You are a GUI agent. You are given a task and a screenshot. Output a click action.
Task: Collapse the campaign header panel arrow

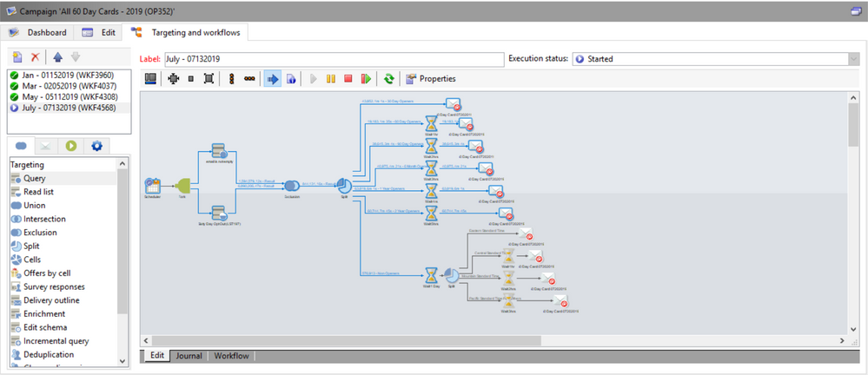click(x=855, y=11)
